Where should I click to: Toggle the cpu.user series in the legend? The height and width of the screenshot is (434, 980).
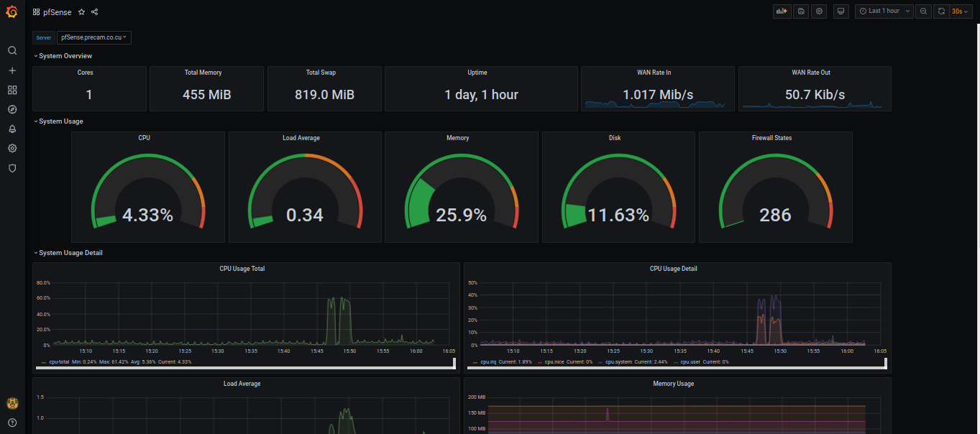tap(690, 362)
